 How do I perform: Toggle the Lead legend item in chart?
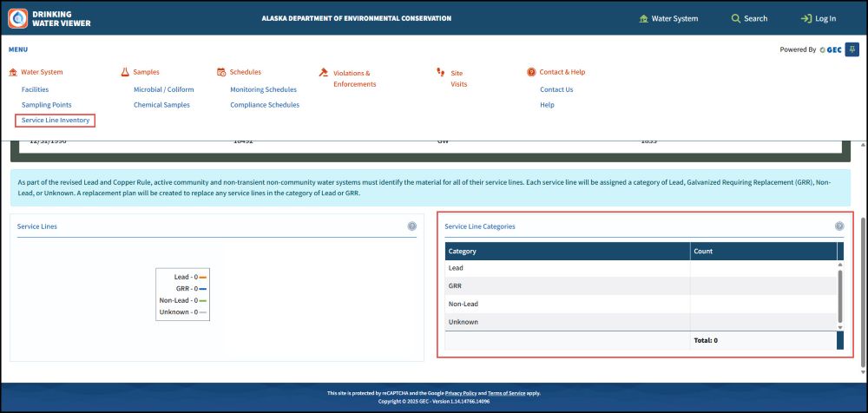(x=186, y=277)
